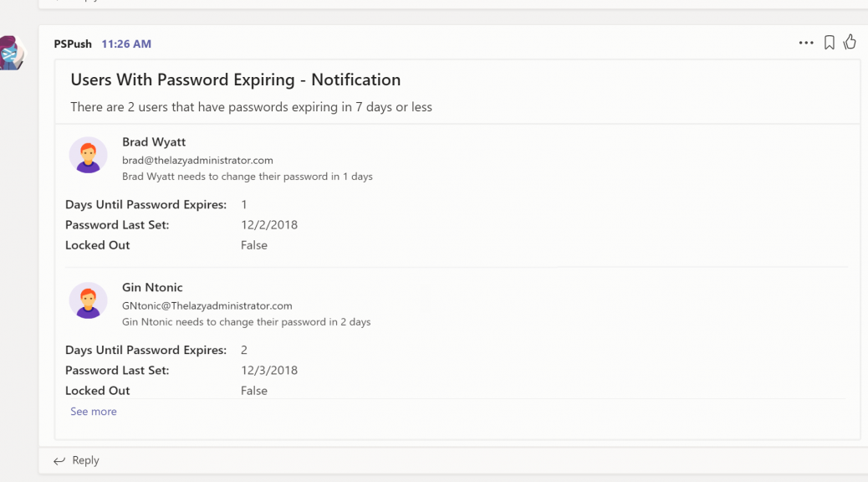Viewport: 868px width, 482px height.
Task: Click the name Gin Ntonic
Action: tap(152, 288)
